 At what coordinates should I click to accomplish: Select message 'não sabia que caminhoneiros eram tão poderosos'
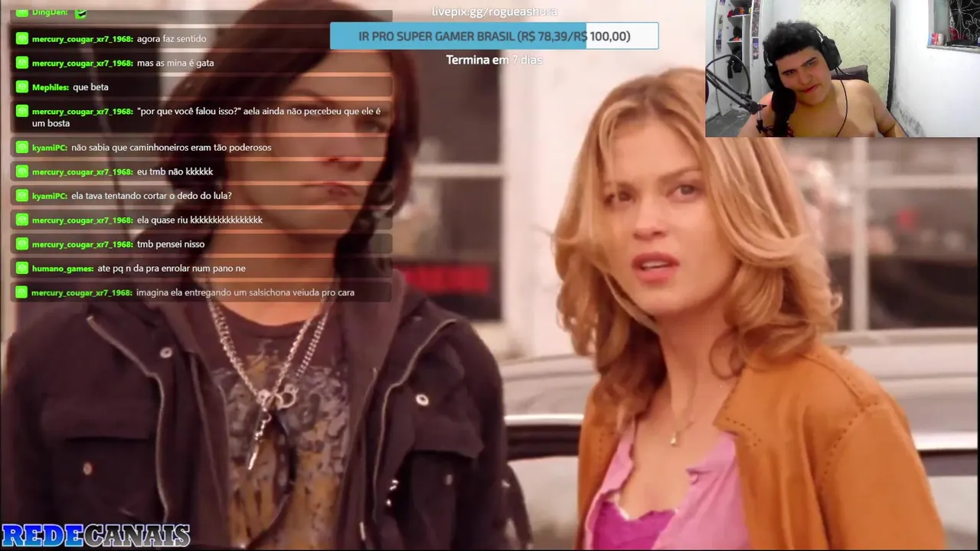coord(171,148)
